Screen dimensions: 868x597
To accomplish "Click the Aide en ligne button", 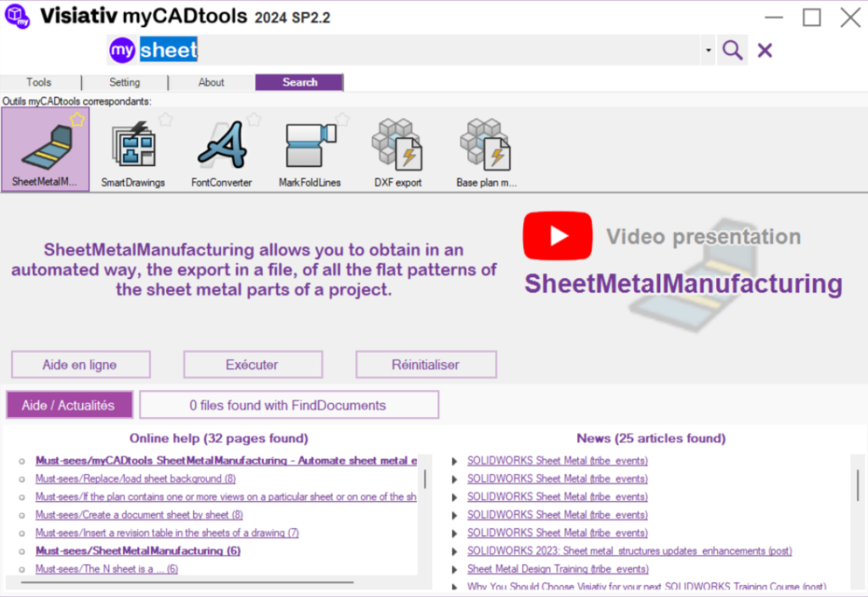I will (x=81, y=365).
